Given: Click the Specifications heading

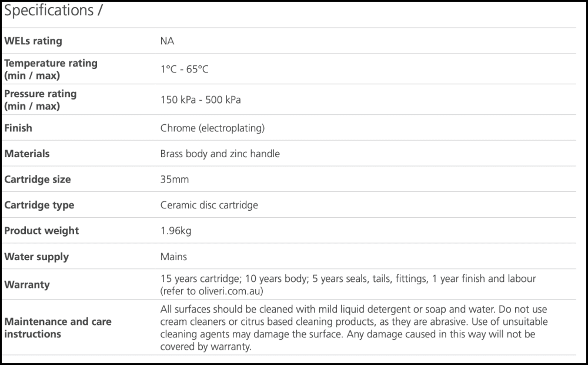Looking at the screenshot, I should tap(54, 11).
